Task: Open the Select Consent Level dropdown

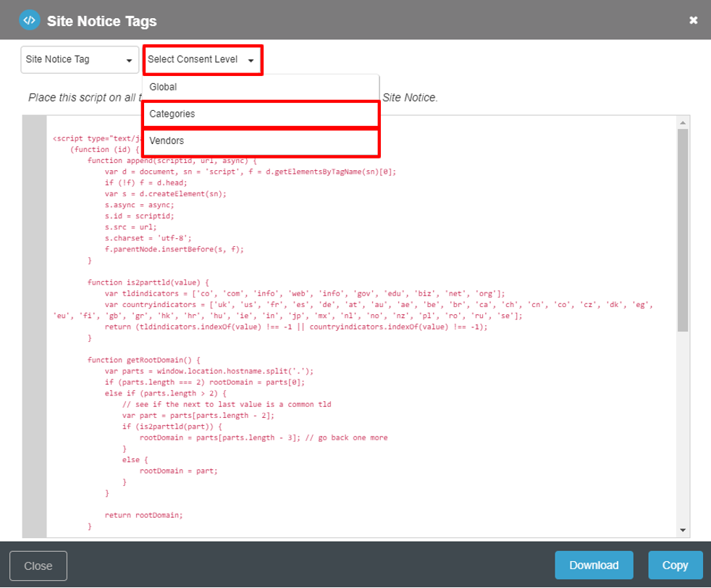Action: [x=203, y=59]
